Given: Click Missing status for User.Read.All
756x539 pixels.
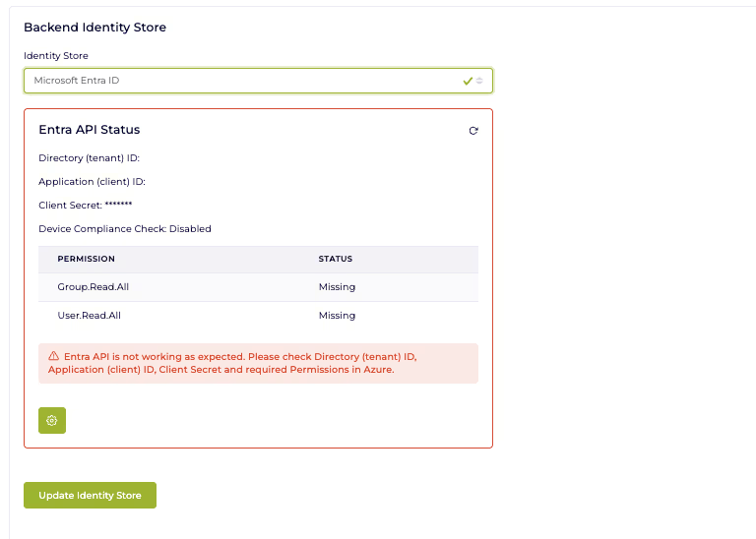Looking at the screenshot, I should (337, 316).
